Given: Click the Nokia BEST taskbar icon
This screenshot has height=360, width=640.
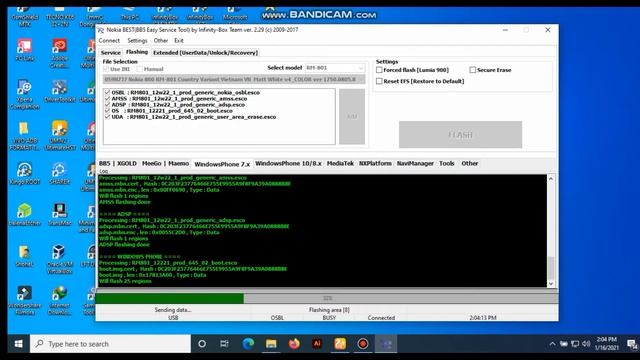Looking at the screenshot, I should pos(386,344).
